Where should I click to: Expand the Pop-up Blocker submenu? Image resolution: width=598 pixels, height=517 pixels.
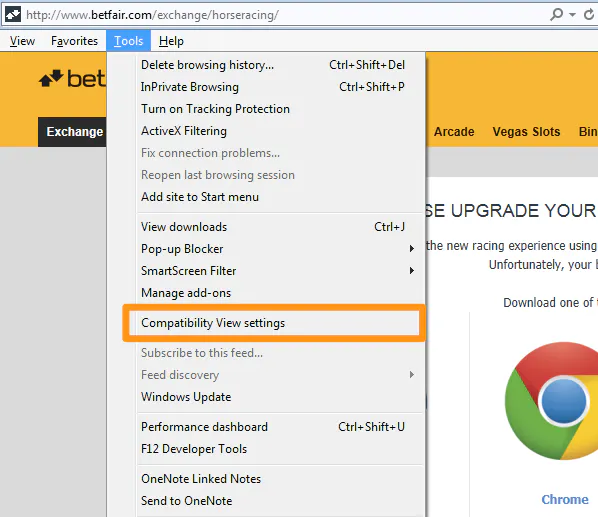412,249
